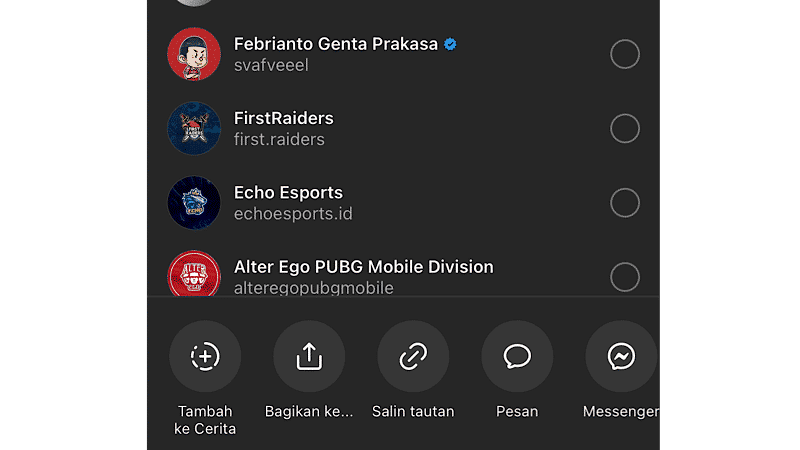Select the Echo Esports radio circle
The width and height of the screenshot is (800, 450).
pyautogui.click(x=624, y=203)
